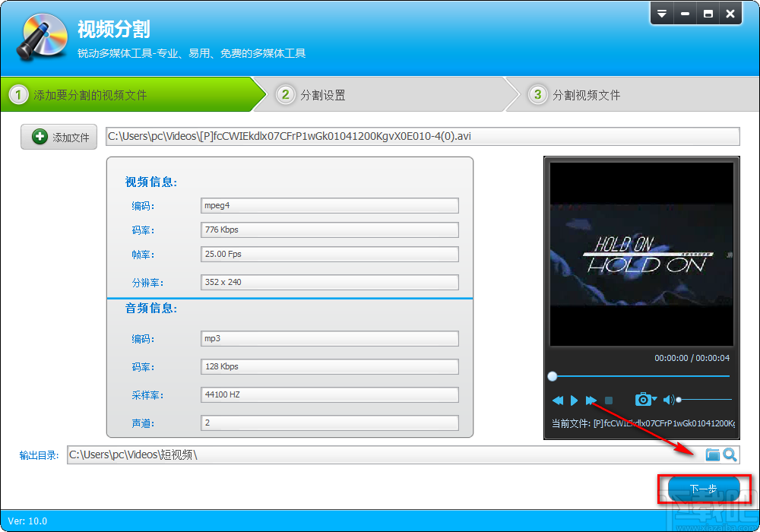The height and width of the screenshot is (532, 760).
Task: Click the audio codec field mp3
Action: pyautogui.click(x=330, y=338)
